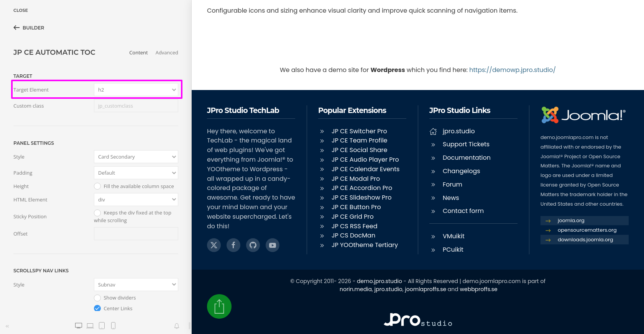Select the Content tab
This screenshot has width=644, height=334.
138,53
